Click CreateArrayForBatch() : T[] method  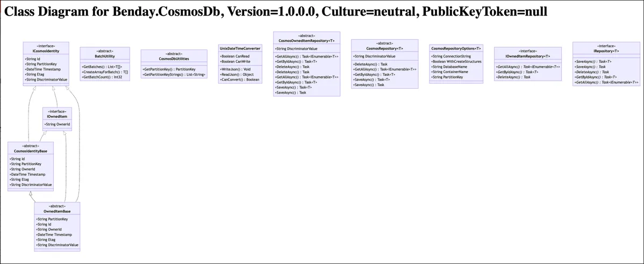point(105,72)
